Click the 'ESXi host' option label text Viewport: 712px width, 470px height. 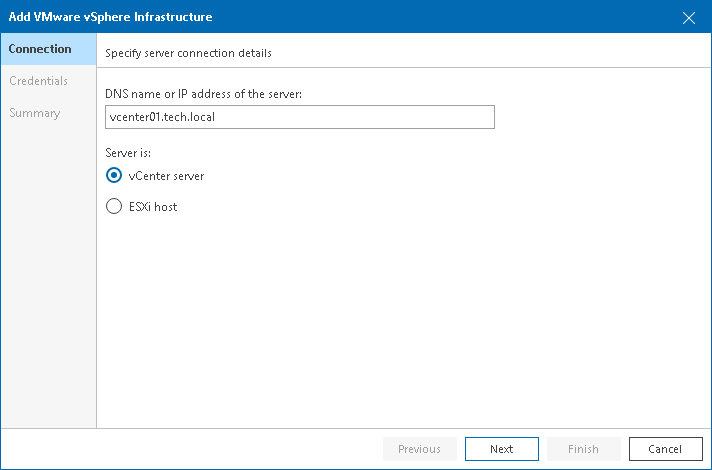click(x=153, y=207)
